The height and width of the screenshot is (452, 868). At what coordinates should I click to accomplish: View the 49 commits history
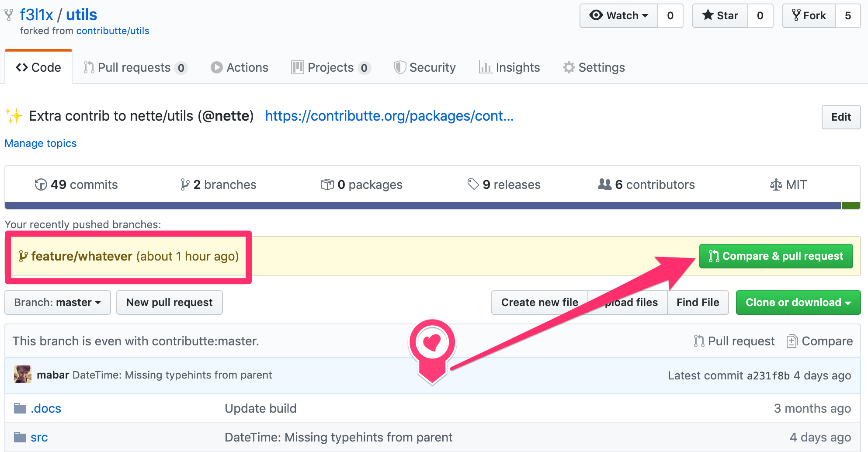76,184
